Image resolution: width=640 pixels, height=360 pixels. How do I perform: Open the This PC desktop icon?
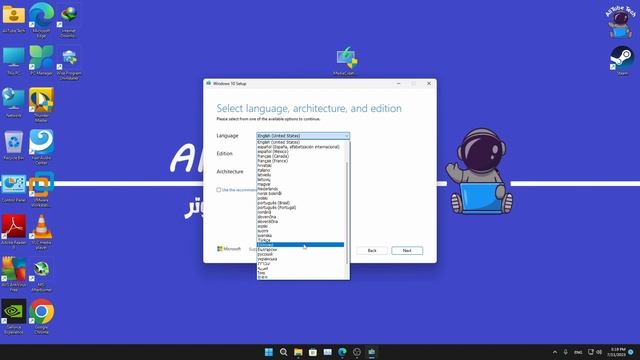pos(13,61)
